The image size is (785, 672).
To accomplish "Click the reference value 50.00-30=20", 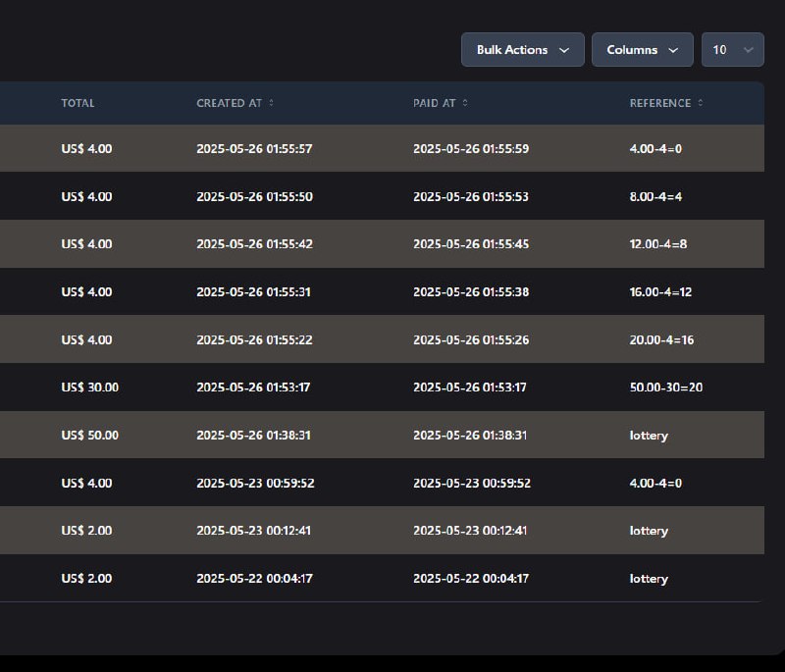I will tap(666, 388).
